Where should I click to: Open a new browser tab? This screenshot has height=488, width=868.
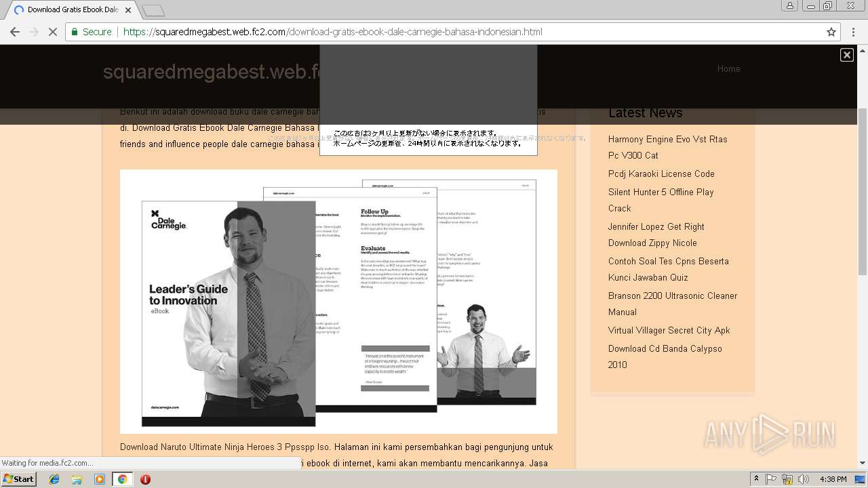tap(153, 10)
